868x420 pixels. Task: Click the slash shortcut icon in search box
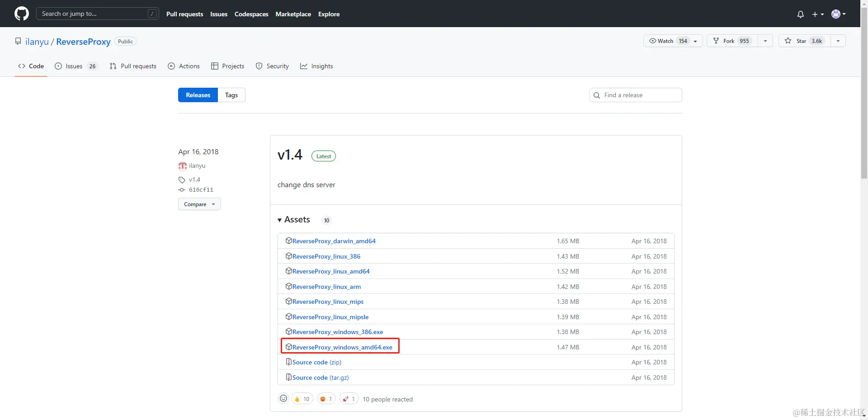coord(152,14)
